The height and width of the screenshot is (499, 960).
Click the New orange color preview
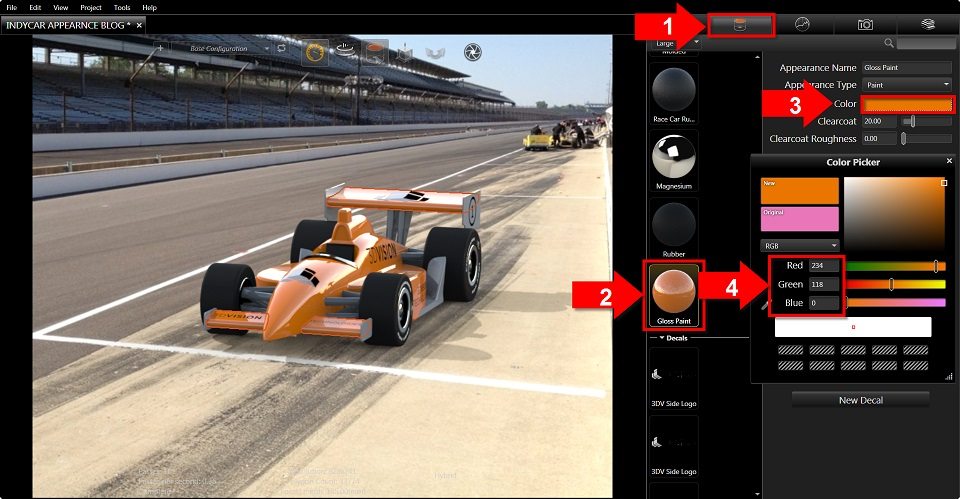800,190
